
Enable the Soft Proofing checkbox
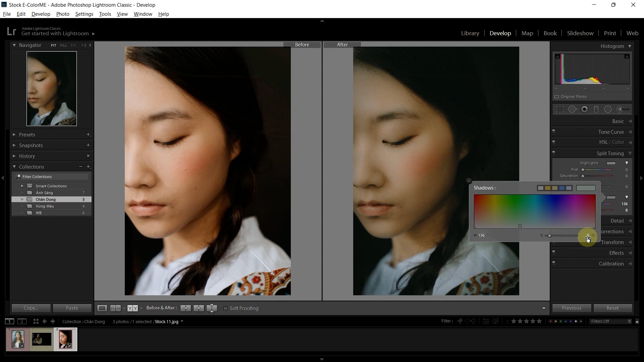[225, 308]
